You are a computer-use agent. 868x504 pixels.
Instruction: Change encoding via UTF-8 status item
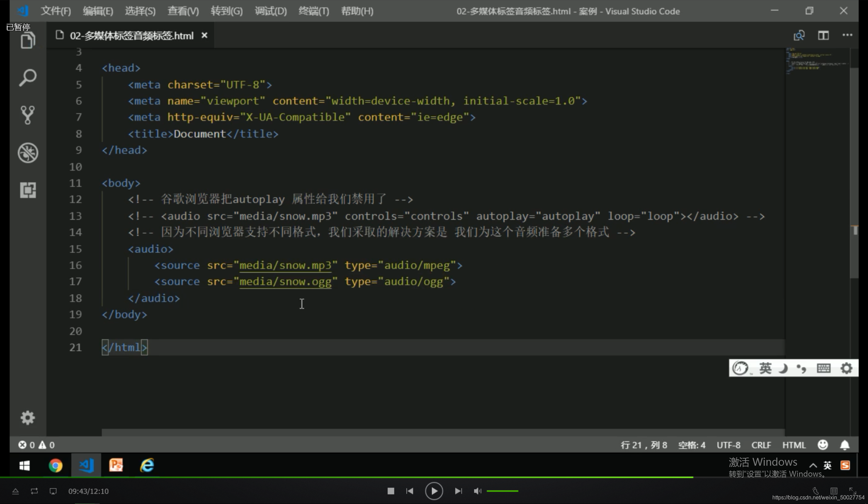point(729,445)
